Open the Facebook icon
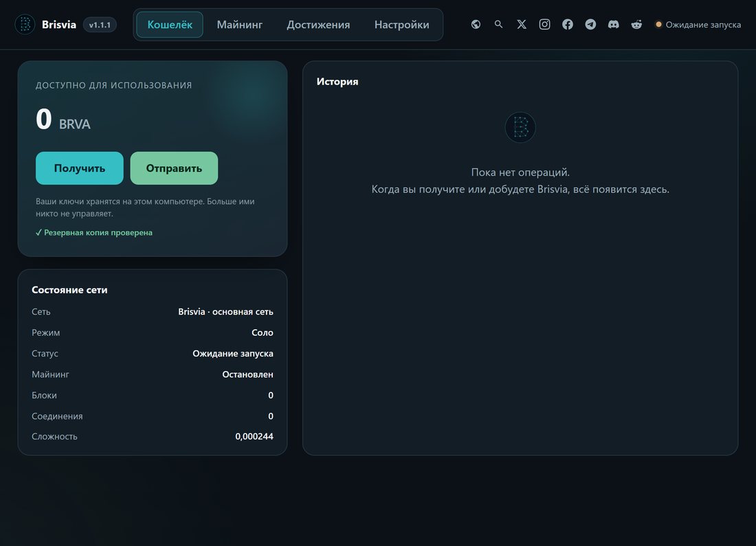Image resolution: width=756 pixels, height=546 pixels. pos(568,25)
